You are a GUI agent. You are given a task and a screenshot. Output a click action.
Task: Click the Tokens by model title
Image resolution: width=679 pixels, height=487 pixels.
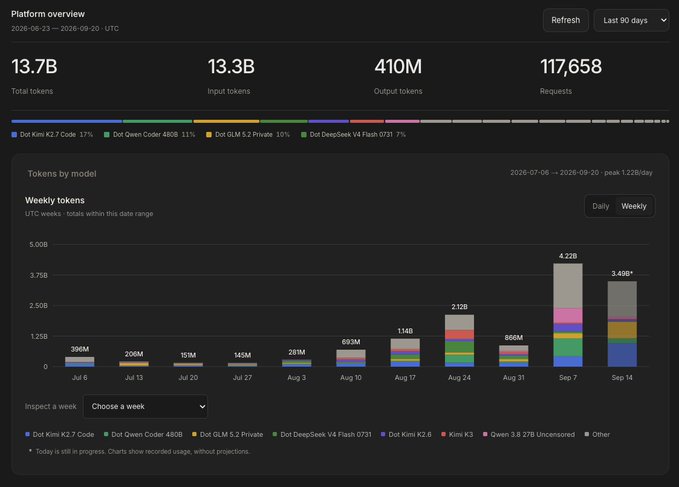62,174
